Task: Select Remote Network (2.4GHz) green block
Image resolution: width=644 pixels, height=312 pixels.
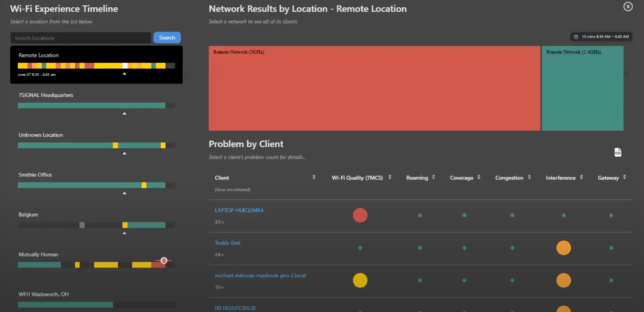Action: click(x=582, y=88)
